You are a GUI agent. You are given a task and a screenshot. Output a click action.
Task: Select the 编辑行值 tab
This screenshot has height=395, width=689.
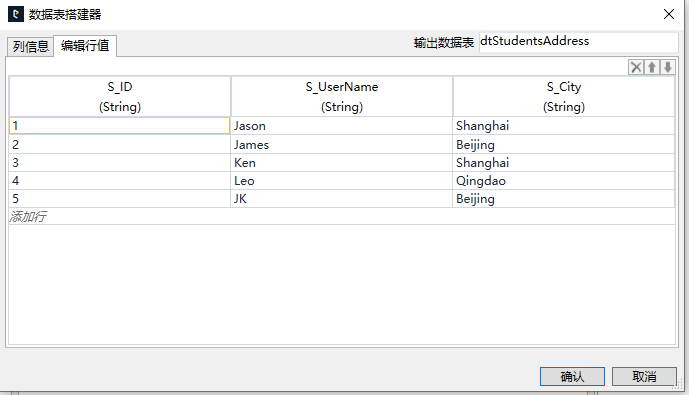point(85,46)
